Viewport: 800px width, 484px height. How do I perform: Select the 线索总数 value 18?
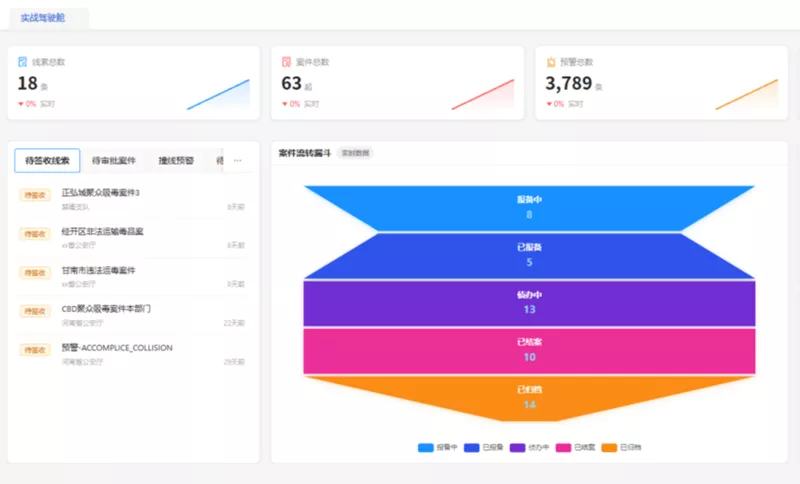pos(28,83)
